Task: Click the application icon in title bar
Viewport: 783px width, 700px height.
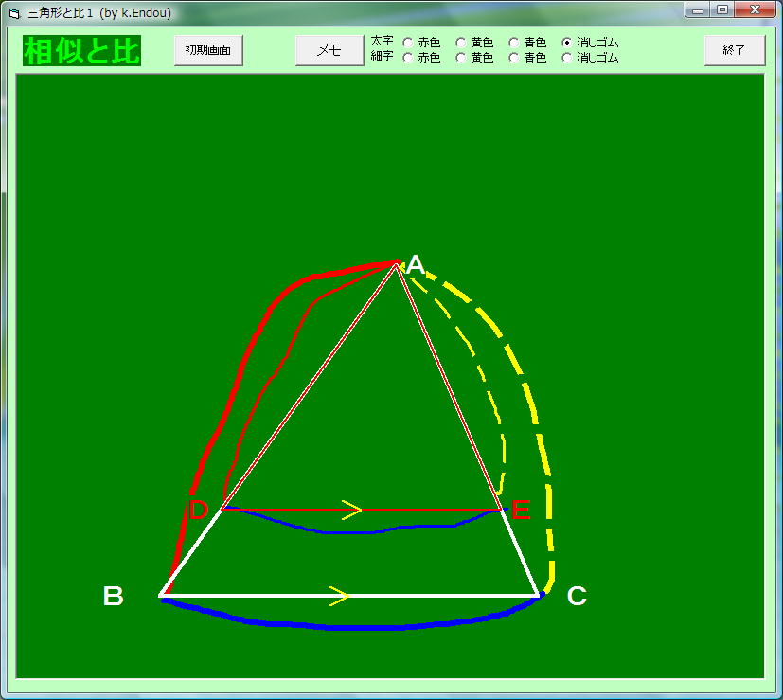Action: pyautogui.click(x=14, y=13)
